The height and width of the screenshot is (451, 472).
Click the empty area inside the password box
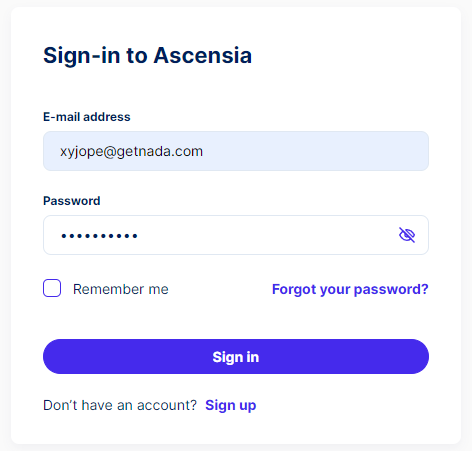point(267,235)
